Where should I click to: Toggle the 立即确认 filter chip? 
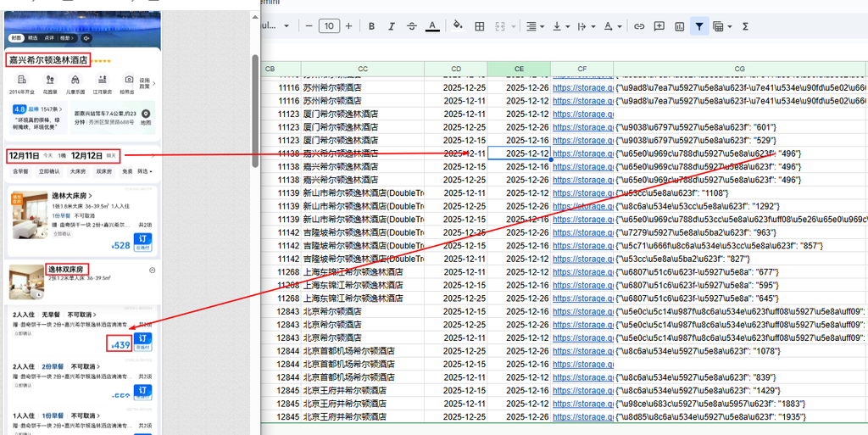click(x=48, y=172)
